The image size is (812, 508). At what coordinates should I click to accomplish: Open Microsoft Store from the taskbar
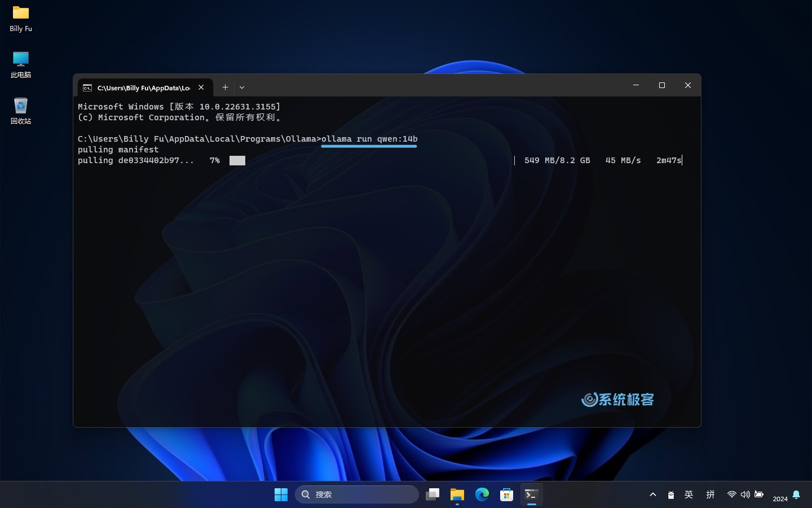point(507,494)
